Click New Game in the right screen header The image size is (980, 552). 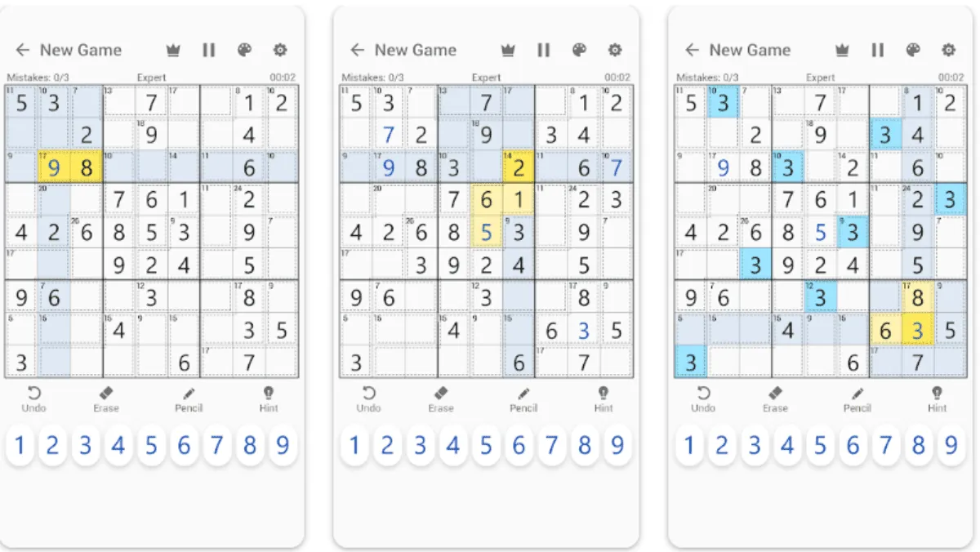750,50
